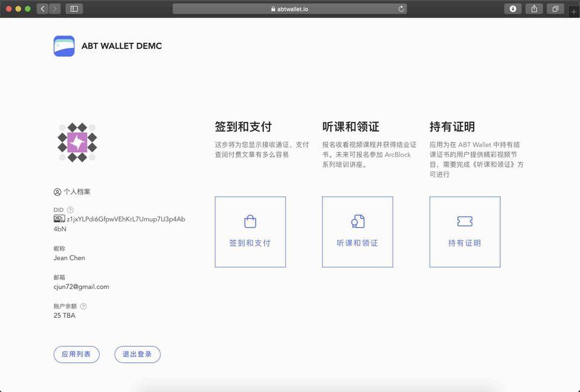Click the ticket icon in 持有证明 card
Screen dimensions: 580x392
(465, 221)
